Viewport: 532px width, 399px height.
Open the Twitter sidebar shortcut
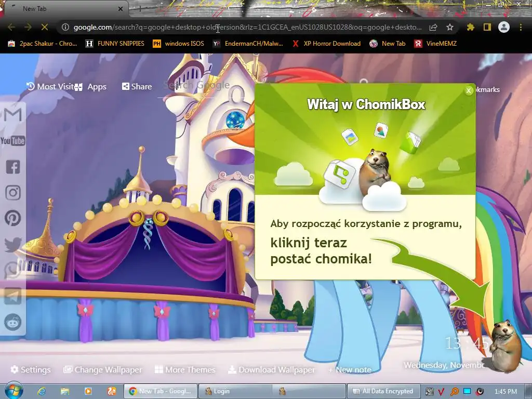13,244
